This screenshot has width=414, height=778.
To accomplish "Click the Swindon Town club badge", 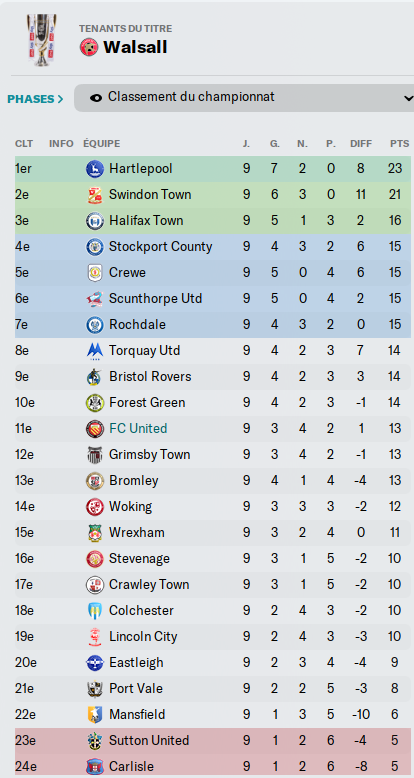I will tap(95, 194).
